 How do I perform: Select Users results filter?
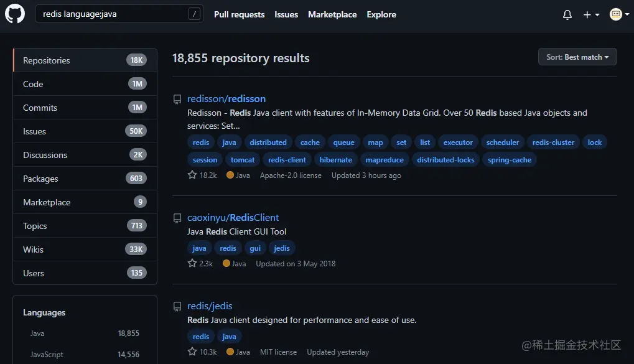point(85,273)
